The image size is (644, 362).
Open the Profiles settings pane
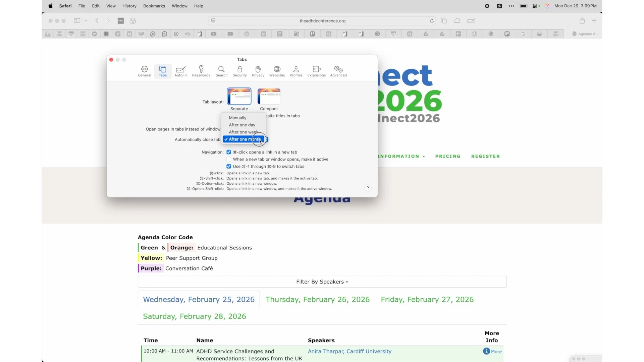[x=296, y=71]
